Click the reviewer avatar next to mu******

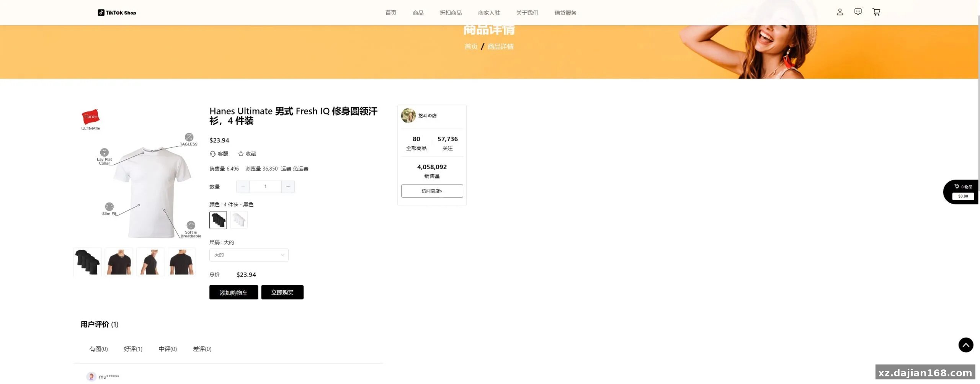click(x=91, y=376)
